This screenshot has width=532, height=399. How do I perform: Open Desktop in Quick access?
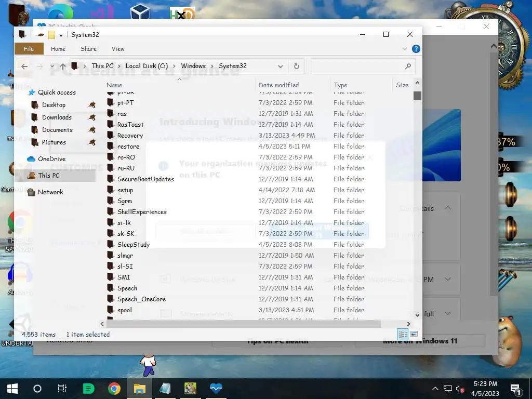[54, 105]
